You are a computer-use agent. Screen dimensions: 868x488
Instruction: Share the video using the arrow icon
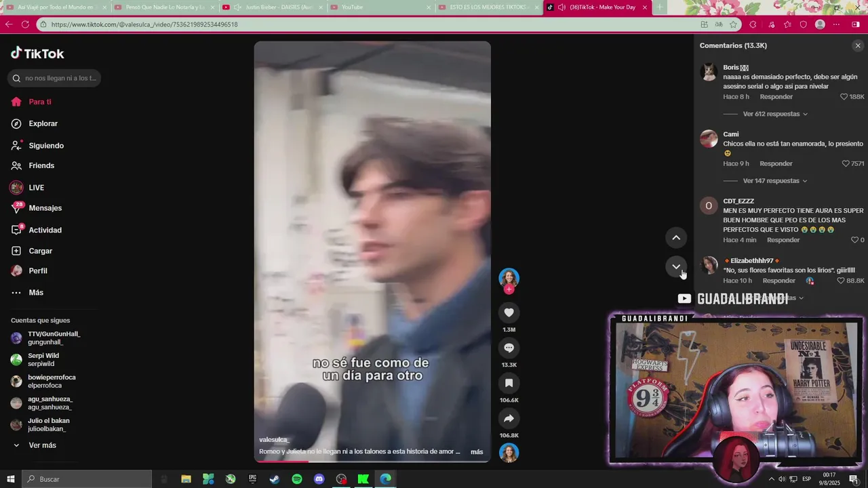(509, 418)
